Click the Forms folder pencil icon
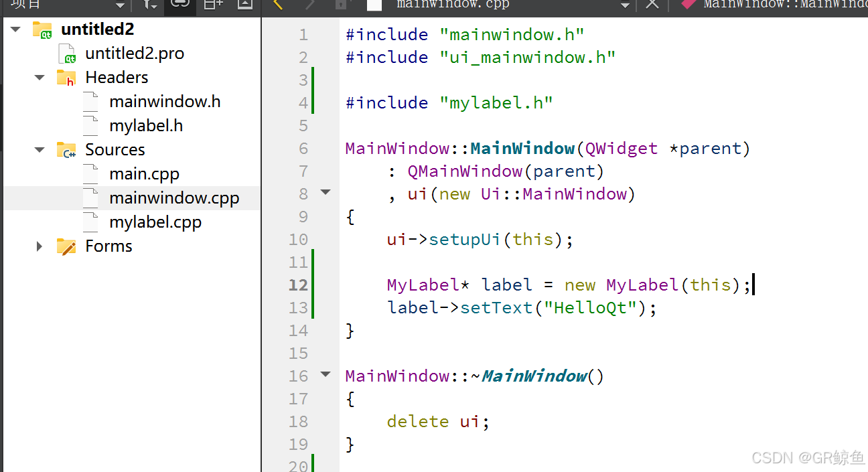The width and height of the screenshot is (868, 472). (x=66, y=246)
